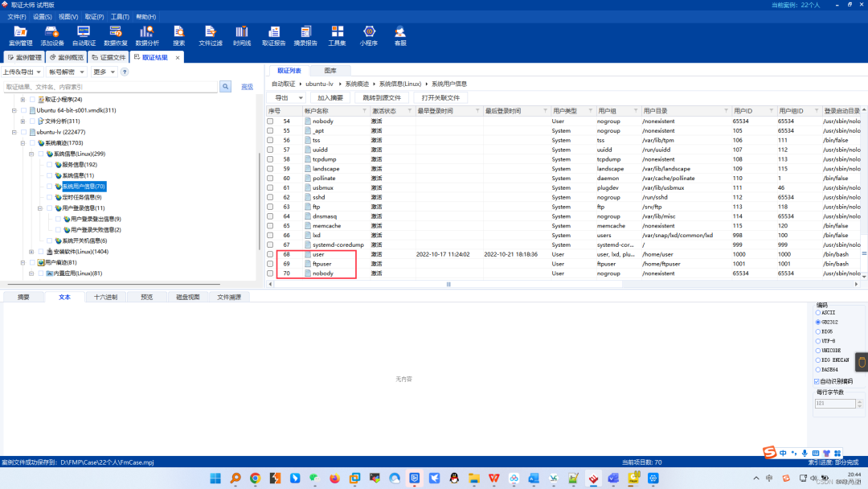Image resolution: width=868 pixels, height=489 pixels.
Task: Tick checkbox for row 63 ftp
Action: coord(270,207)
